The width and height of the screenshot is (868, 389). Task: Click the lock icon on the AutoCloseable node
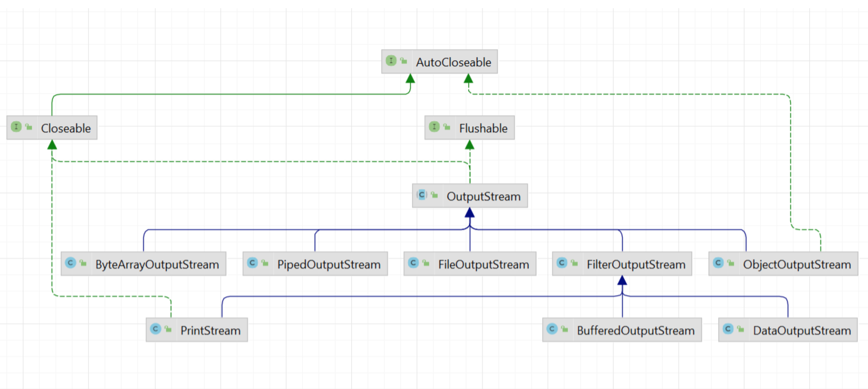coord(404,61)
